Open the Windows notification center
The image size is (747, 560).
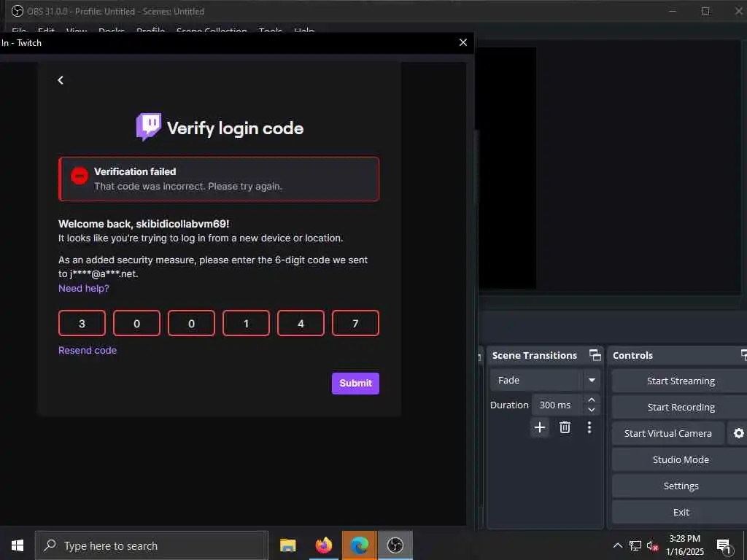pyautogui.click(x=724, y=545)
